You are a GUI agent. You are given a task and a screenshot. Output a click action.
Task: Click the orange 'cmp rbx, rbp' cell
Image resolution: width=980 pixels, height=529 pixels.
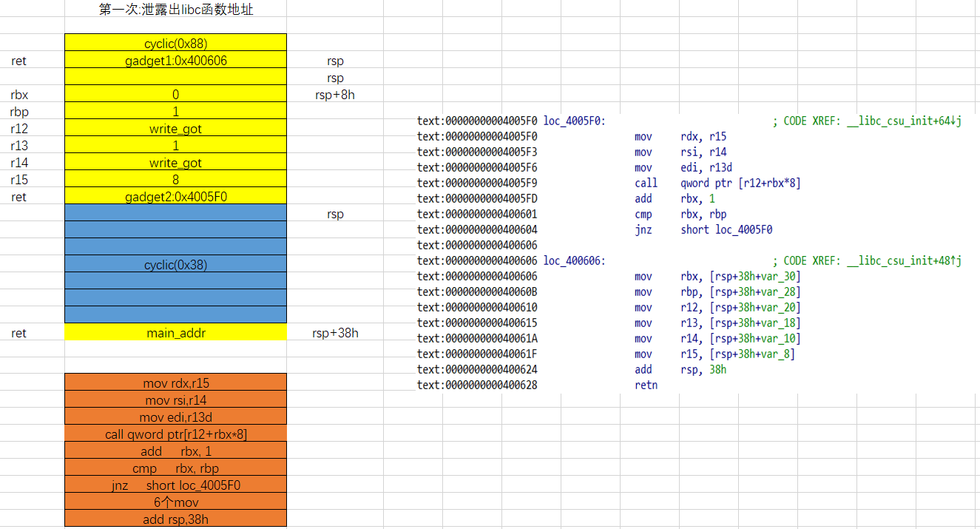point(176,468)
